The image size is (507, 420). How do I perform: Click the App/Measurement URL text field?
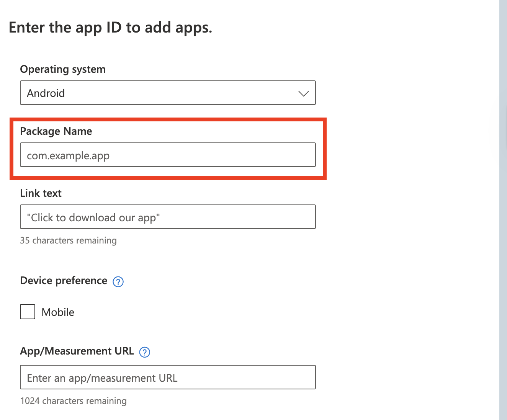tap(167, 378)
